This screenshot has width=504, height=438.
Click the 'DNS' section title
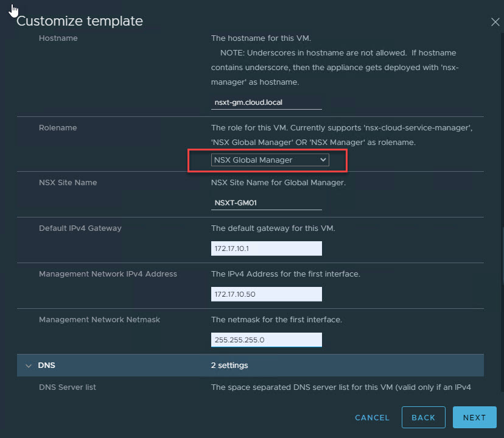point(47,366)
